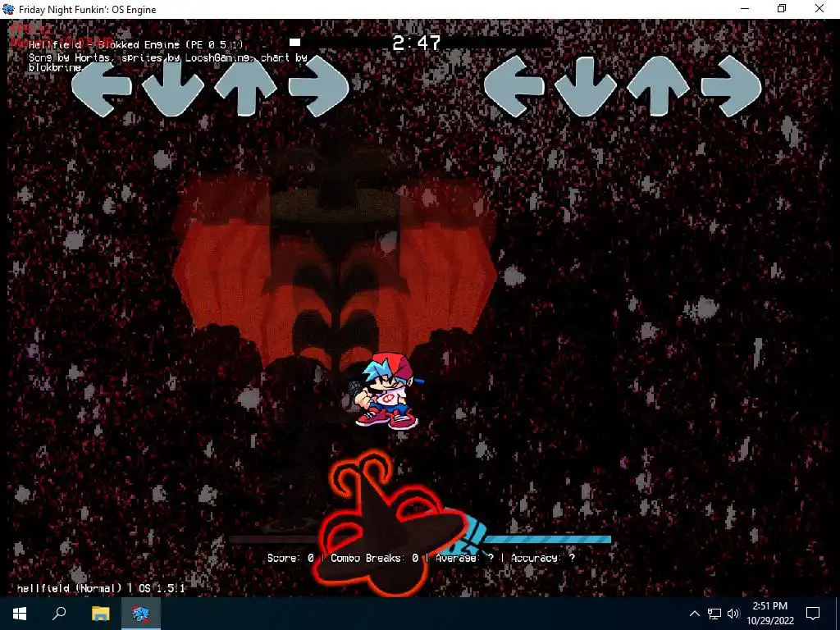This screenshot has width=840, height=630.
Task: Click the song credits line by Hortas
Action: coord(167,62)
